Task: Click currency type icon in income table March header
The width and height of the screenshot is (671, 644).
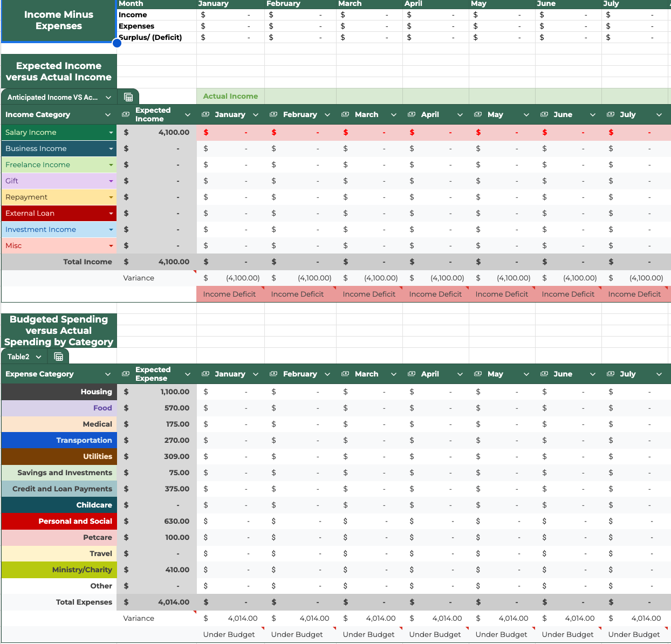Action: click(345, 114)
